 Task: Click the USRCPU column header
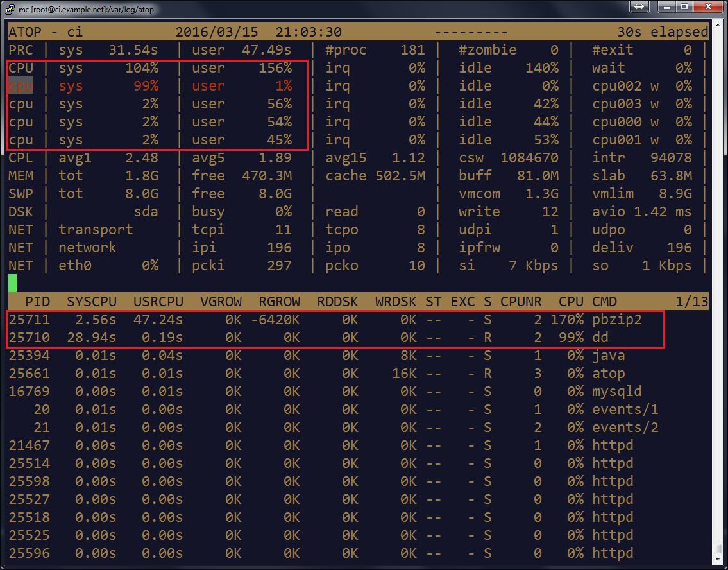(x=158, y=302)
